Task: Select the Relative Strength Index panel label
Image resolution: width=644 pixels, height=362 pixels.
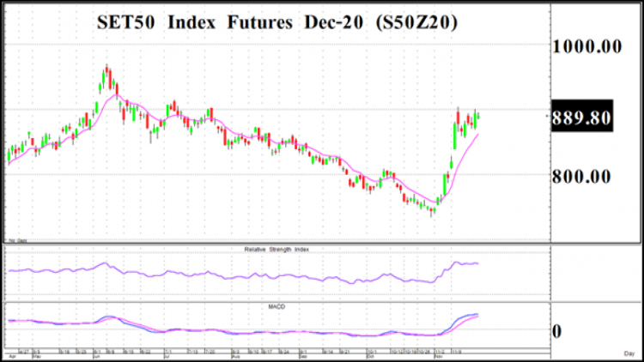Action: (276, 249)
